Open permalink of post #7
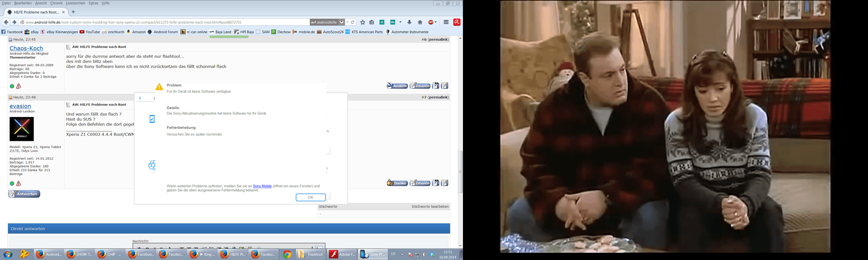Screen dimensions: 868x260 click(x=439, y=97)
